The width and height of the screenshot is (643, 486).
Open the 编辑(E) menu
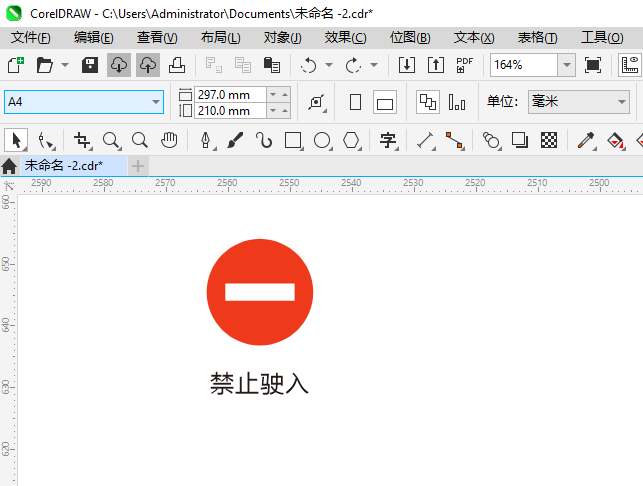tap(93, 38)
